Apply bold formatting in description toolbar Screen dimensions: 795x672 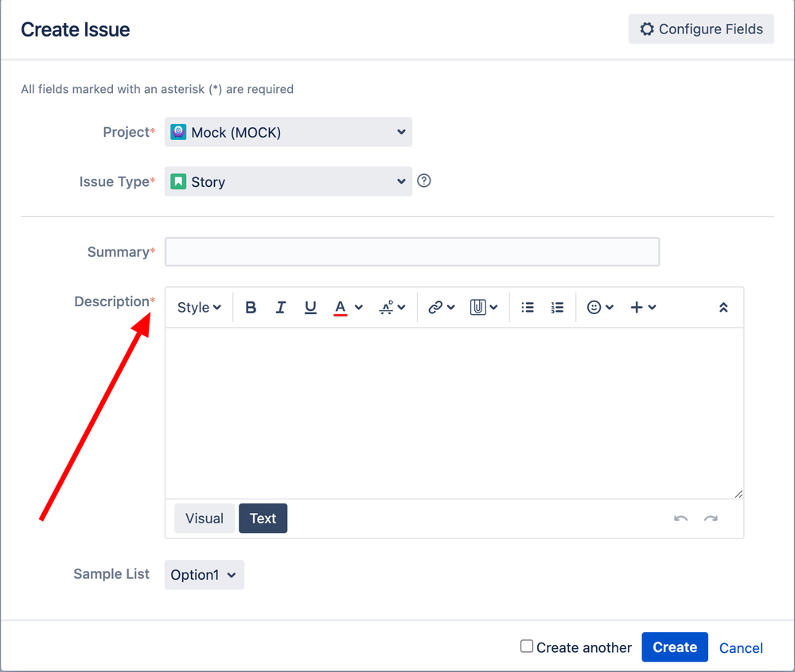(x=251, y=307)
